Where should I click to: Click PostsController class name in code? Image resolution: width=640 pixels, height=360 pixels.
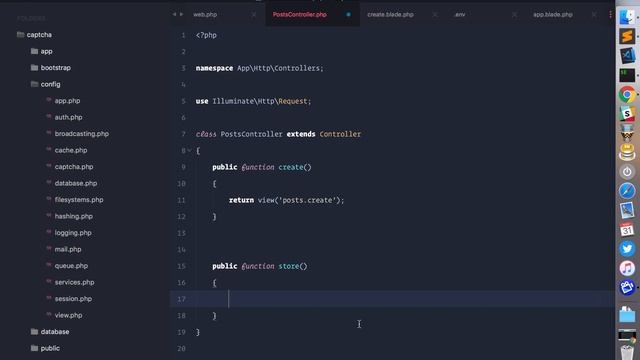tap(251, 134)
